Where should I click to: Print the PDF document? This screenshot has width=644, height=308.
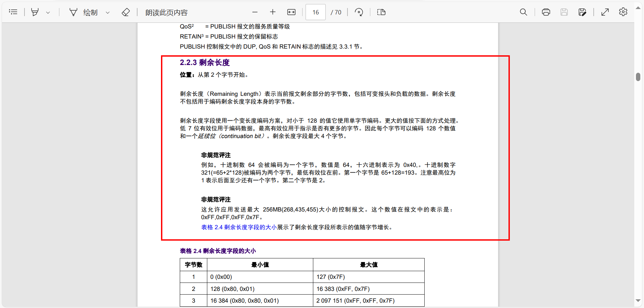(546, 12)
